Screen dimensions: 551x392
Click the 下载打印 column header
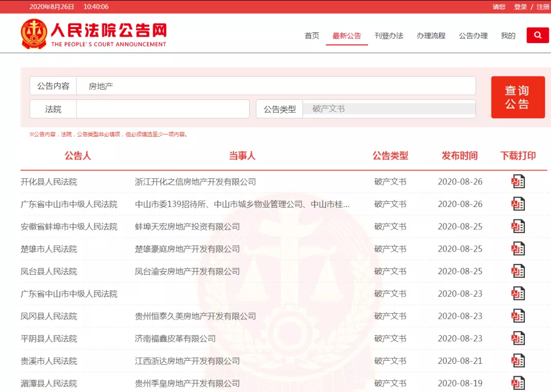click(518, 156)
